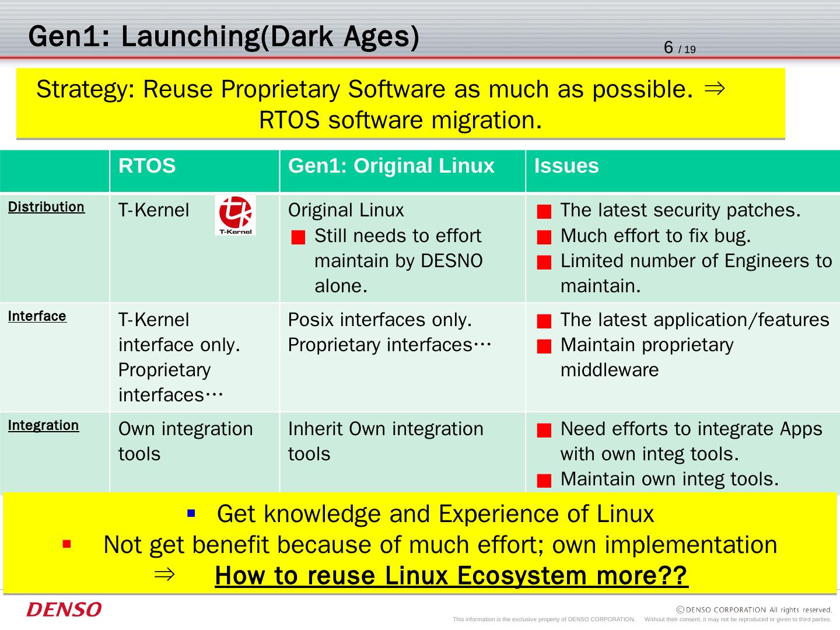Click the red bullet beside 'The latest security patches'
The width and height of the screenshot is (840, 630).
point(544,212)
